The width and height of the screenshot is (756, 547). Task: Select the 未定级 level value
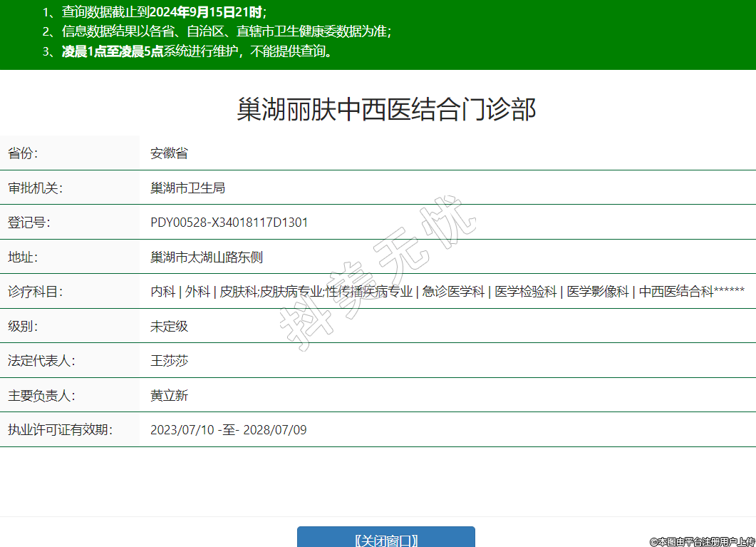[x=169, y=326]
